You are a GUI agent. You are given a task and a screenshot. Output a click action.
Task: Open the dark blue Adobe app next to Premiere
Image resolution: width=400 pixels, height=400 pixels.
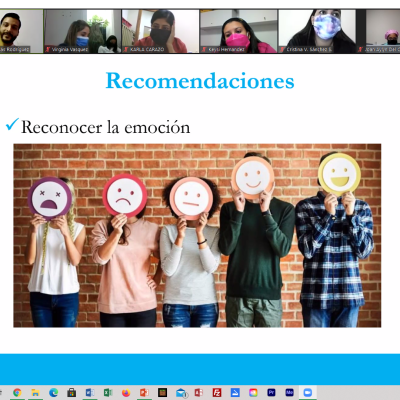click(289, 392)
